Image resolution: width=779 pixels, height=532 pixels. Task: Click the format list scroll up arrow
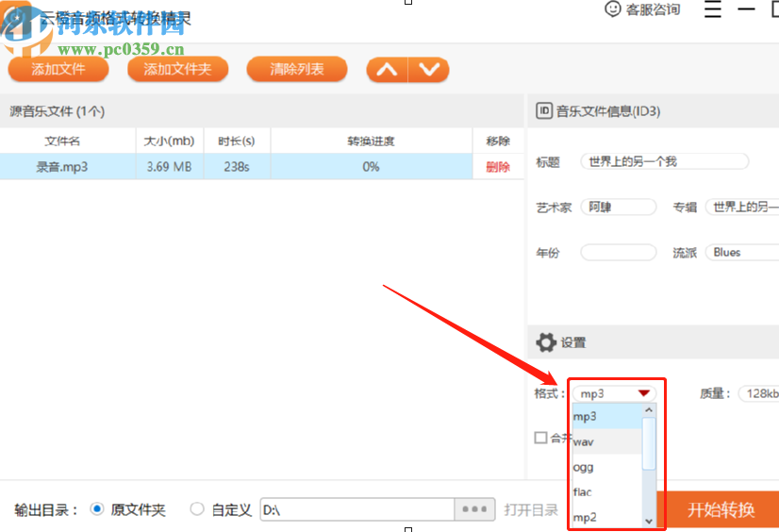tap(649, 410)
